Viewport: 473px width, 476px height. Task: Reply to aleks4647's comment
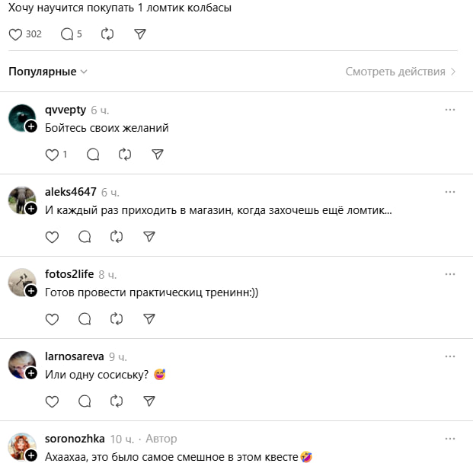[85, 237]
